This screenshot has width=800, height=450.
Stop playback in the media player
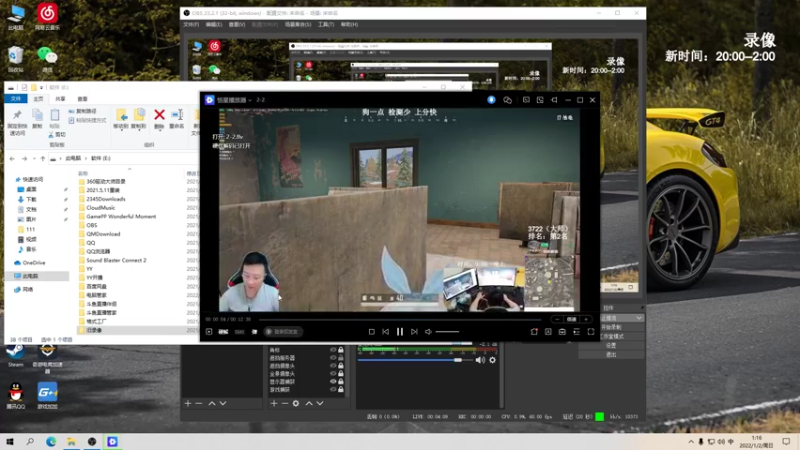tap(371, 332)
